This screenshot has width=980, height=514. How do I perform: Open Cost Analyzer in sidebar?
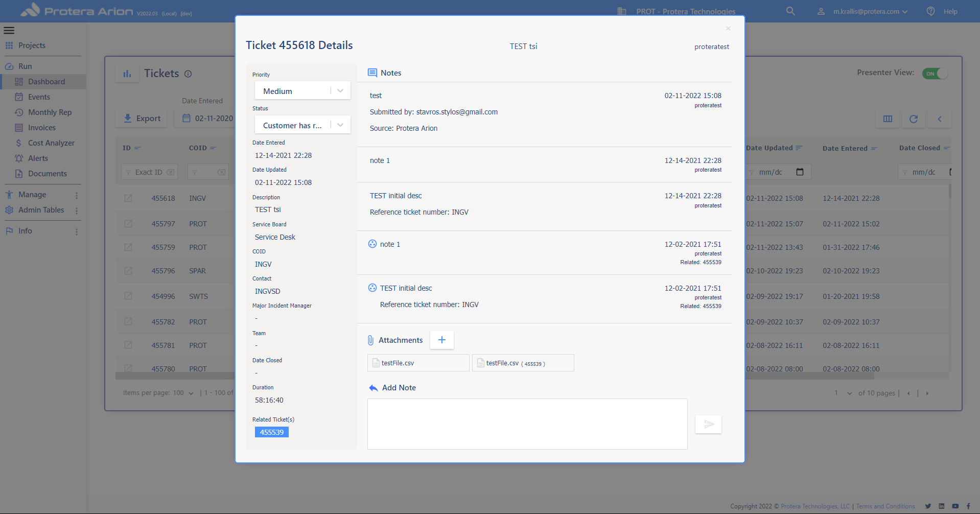[x=51, y=143]
